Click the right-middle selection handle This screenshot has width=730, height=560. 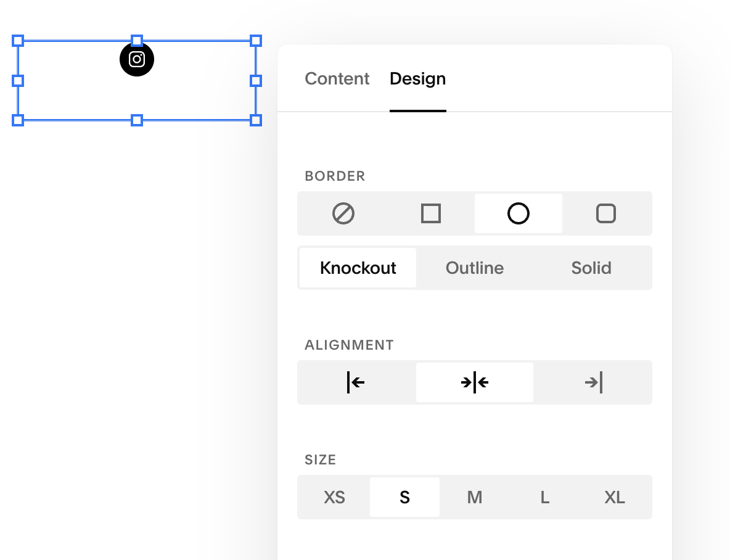point(256,81)
